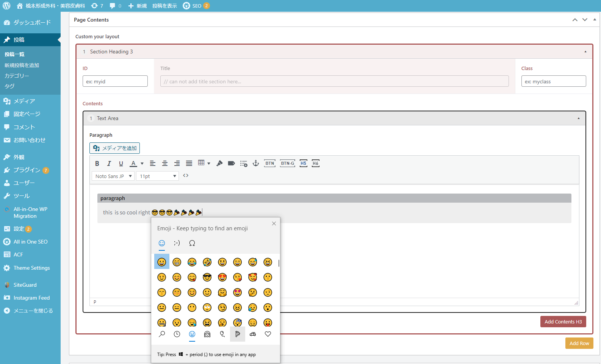Open the food emoji category (pizza icon)
Image resolution: width=601 pixels, height=364 pixels.
coord(238,334)
